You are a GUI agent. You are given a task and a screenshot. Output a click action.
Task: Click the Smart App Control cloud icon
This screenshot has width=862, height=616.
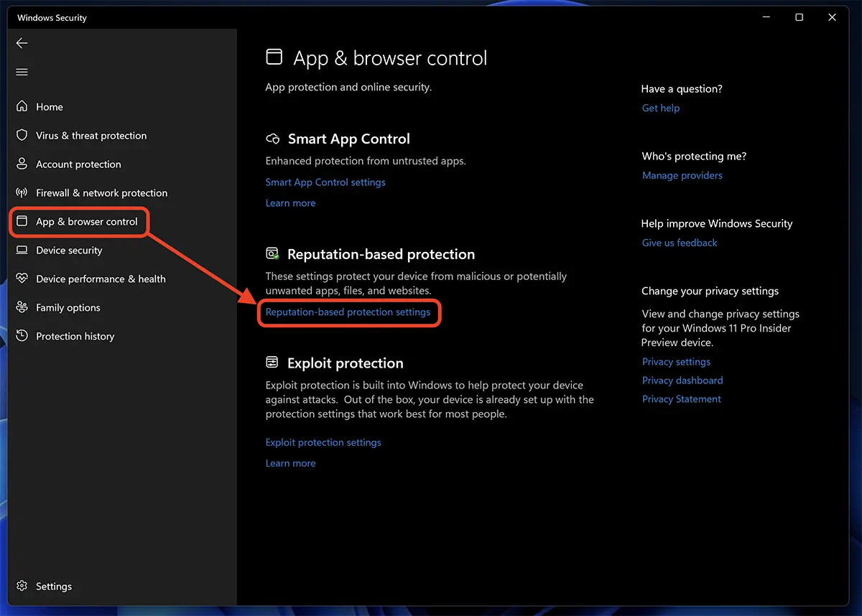coord(272,139)
